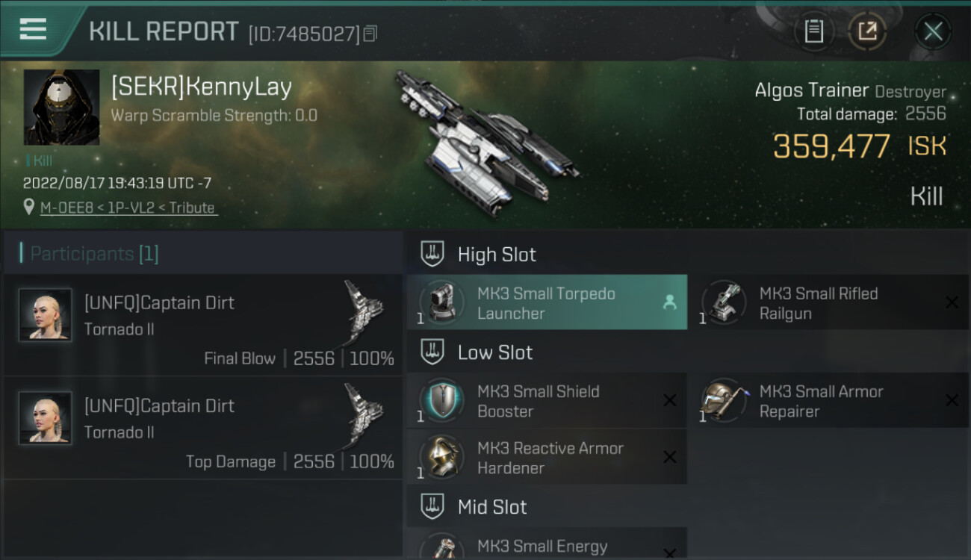Open Captain Dirt's Final Blow portrait

[46, 315]
